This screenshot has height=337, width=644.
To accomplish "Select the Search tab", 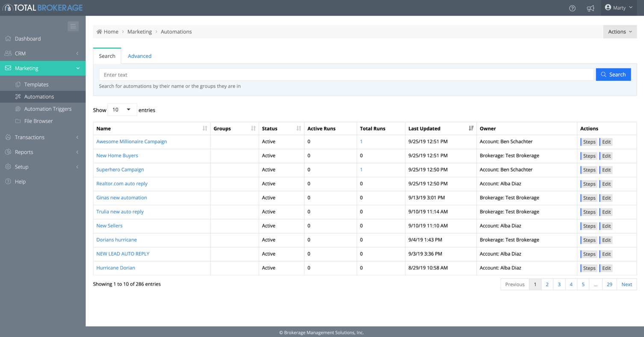I will pos(107,56).
